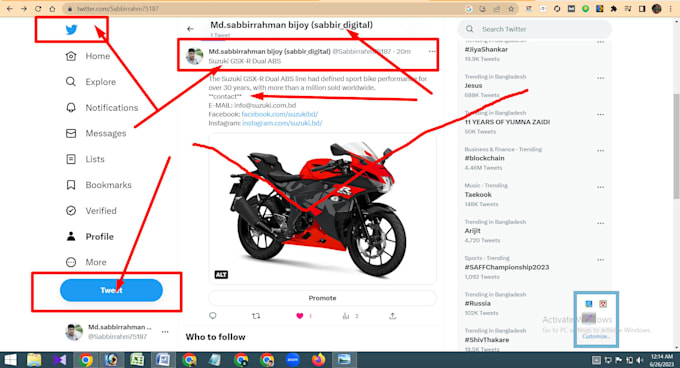Image resolution: width=680 pixels, height=368 pixels.
Task: Open the #JiyaShankar trend
Action: 486,49
